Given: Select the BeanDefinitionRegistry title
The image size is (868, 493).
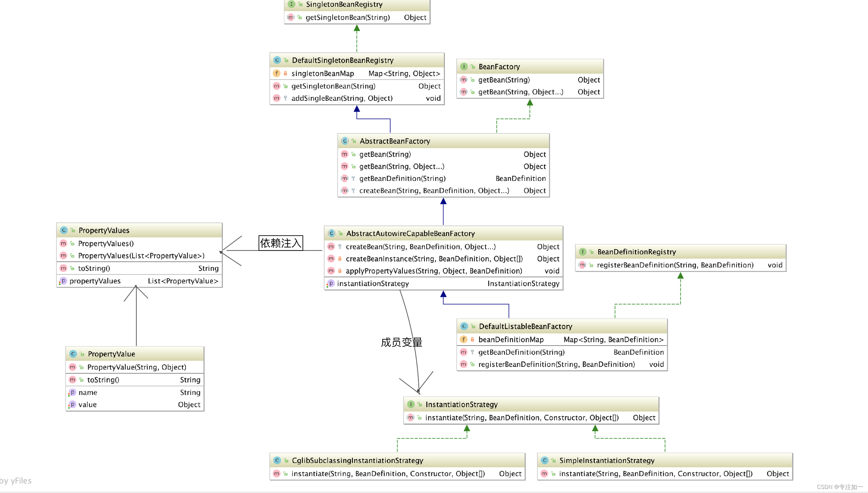Looking at the screenshot, I should click(636, 252).
